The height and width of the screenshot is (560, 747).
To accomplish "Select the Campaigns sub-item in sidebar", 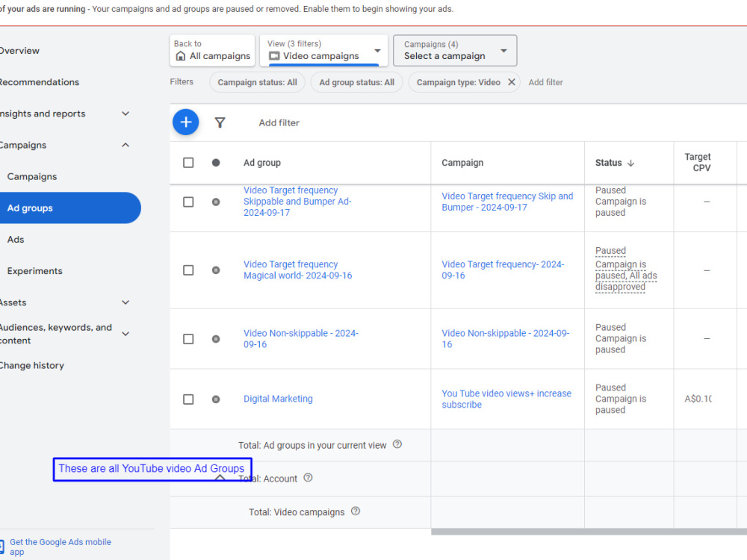I will coord(32,176).
